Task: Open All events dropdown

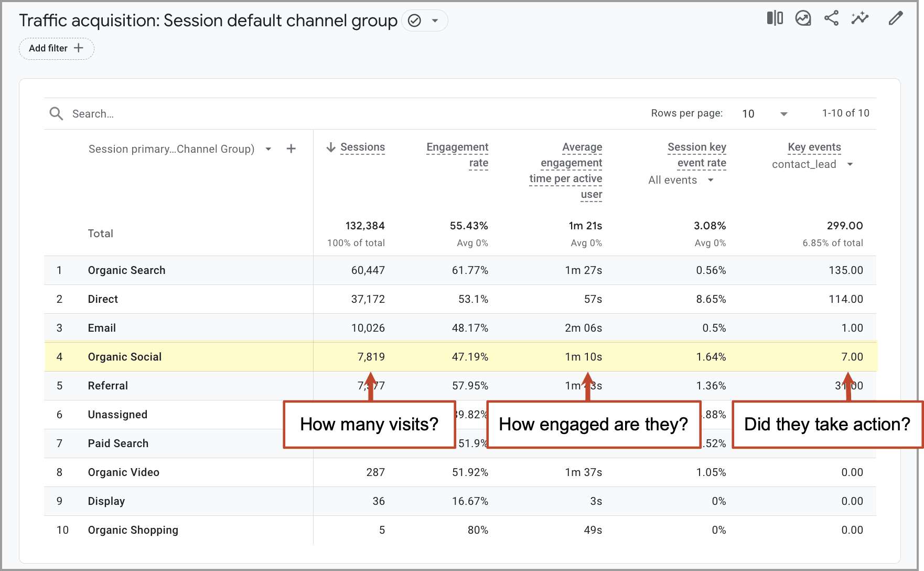Action: pos(681,180)
